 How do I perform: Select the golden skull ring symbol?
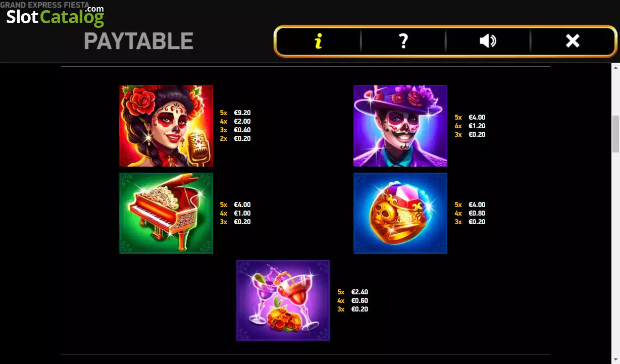point(400,213)
